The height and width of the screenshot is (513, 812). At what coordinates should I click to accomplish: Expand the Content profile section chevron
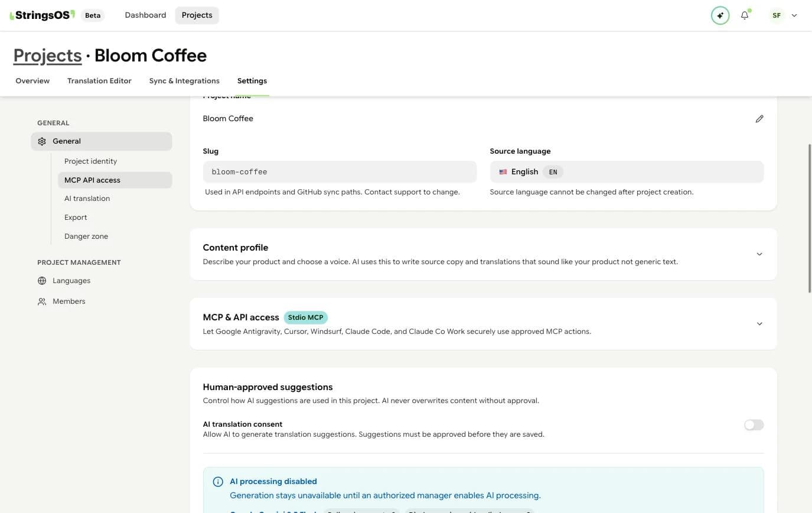tap(759, 254)
